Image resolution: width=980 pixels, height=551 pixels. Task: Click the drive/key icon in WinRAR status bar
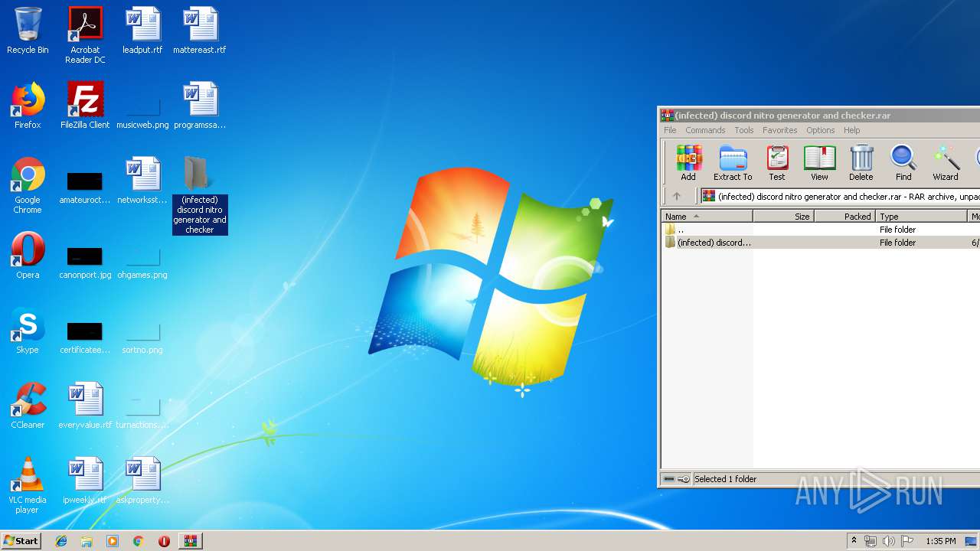[676, 479]
